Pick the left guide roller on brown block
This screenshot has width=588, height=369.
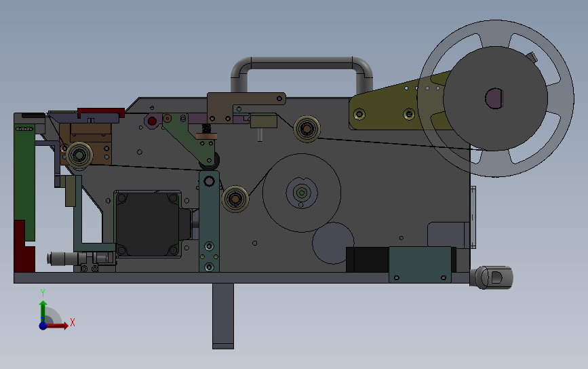79,155
